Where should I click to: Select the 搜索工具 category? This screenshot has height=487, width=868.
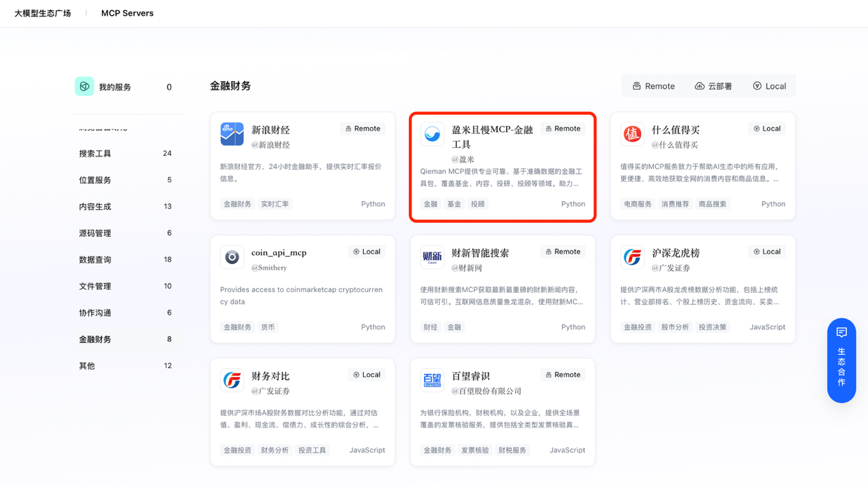pos(95,154)
